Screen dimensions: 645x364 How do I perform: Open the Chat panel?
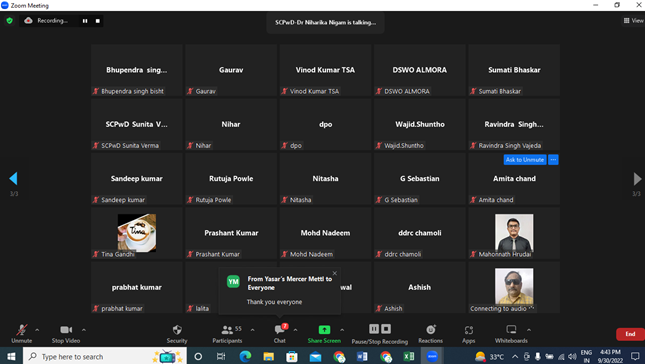[x=280, y=334]
